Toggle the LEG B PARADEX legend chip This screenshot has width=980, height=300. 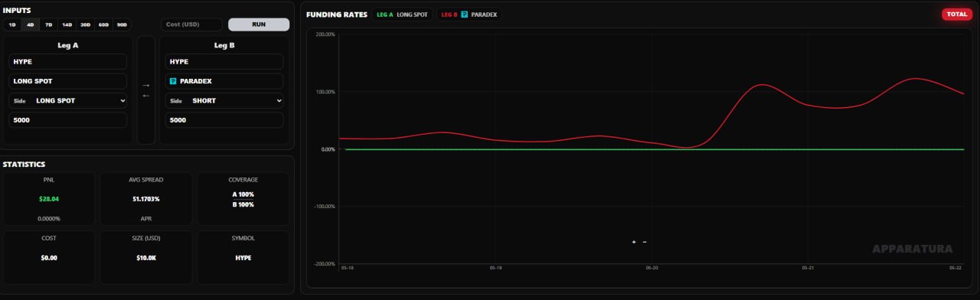(x=469, y=15)
